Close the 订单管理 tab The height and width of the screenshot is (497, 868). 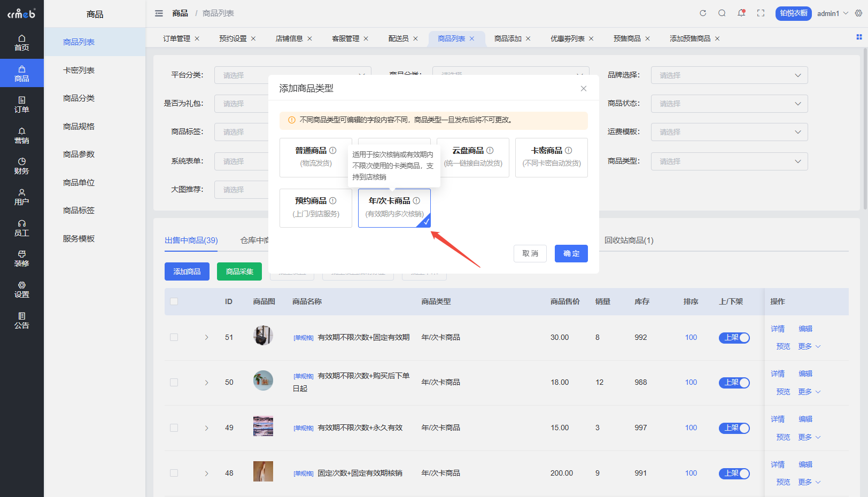pos(197,38)
